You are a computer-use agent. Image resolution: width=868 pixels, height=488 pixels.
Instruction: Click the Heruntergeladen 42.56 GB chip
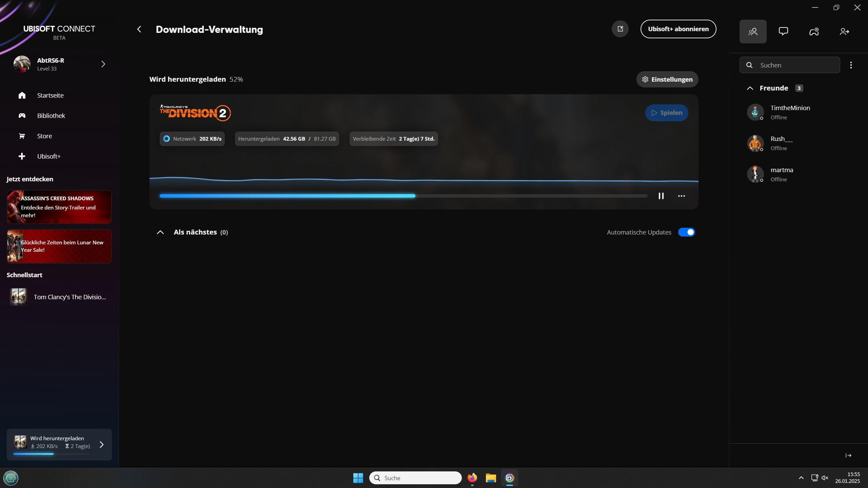coord(287,139)
